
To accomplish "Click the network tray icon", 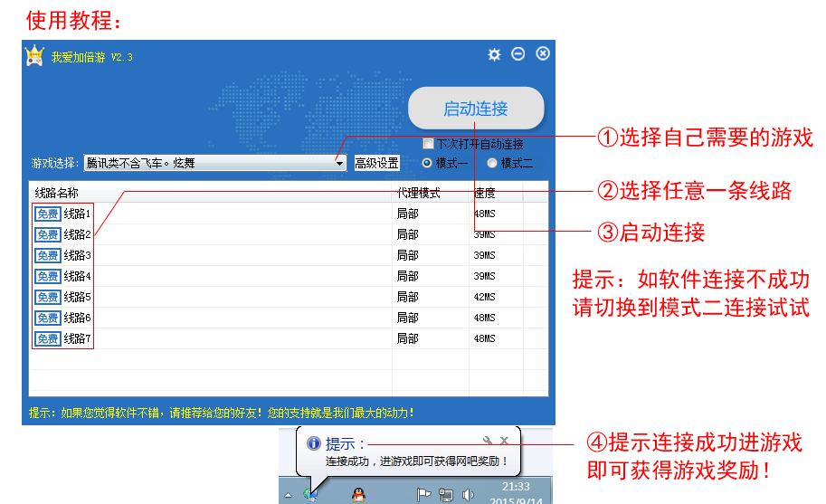I will click(446, 495).
